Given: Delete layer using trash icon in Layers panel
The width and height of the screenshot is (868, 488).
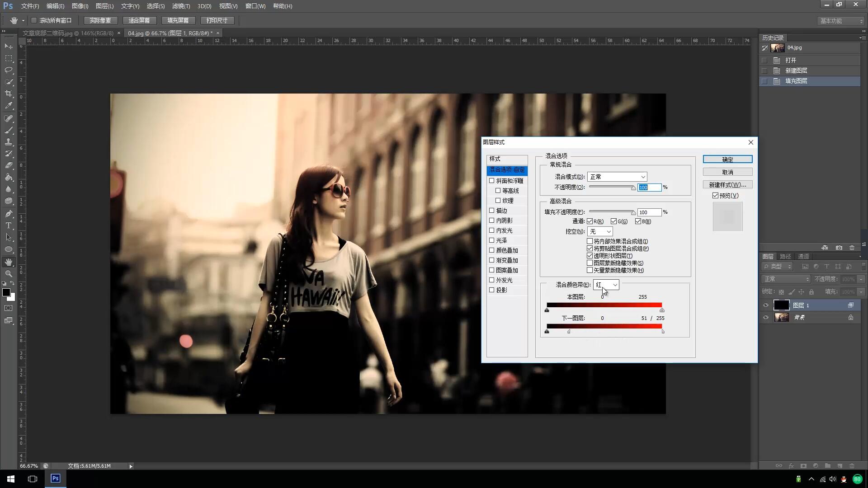Looking at the screenshot, I should (852, 465).
